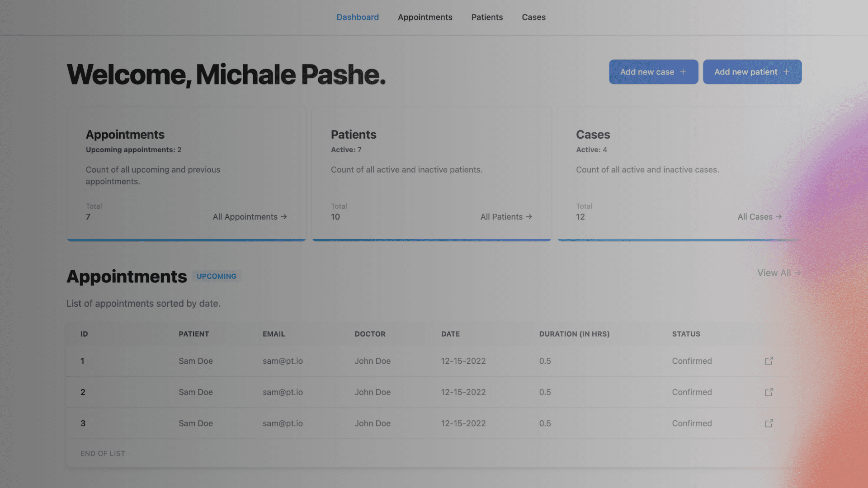The image size is (868, 488).
Task: Click plus icon on Add new patient
Action: point(787,72)
